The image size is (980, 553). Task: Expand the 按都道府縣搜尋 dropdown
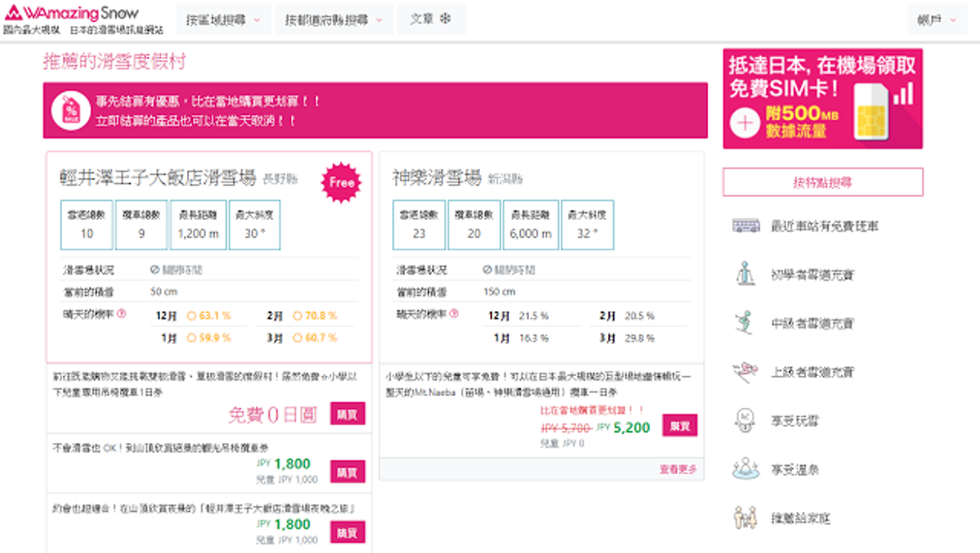pos(333,19)
